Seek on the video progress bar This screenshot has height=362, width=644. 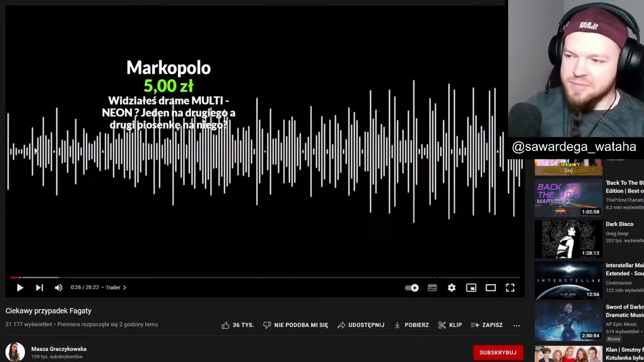pos(265,277)
